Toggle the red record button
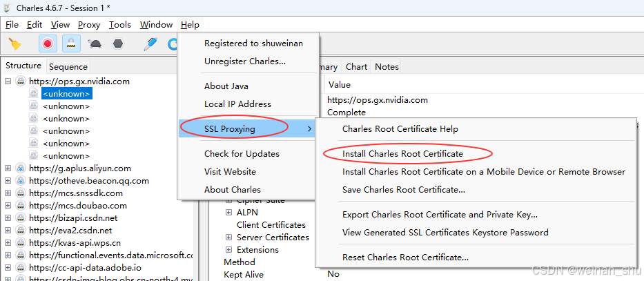Image resolution: width=644 pixels, height=281 pixels. point(48,43)
